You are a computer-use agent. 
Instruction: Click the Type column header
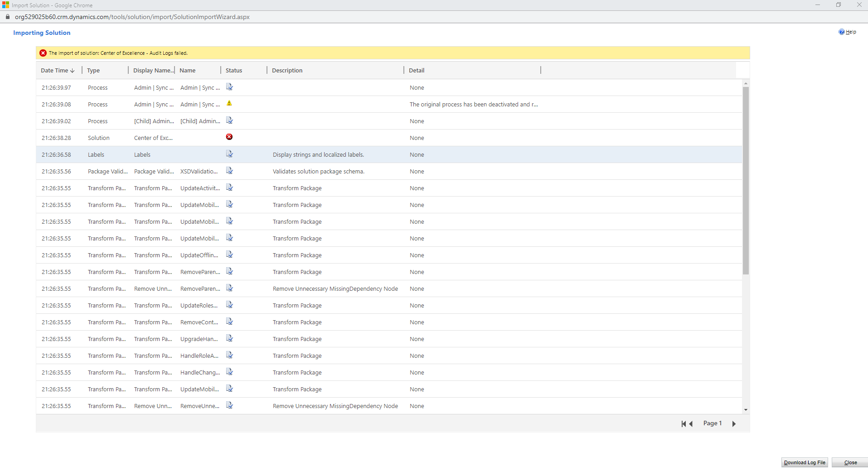93,70
